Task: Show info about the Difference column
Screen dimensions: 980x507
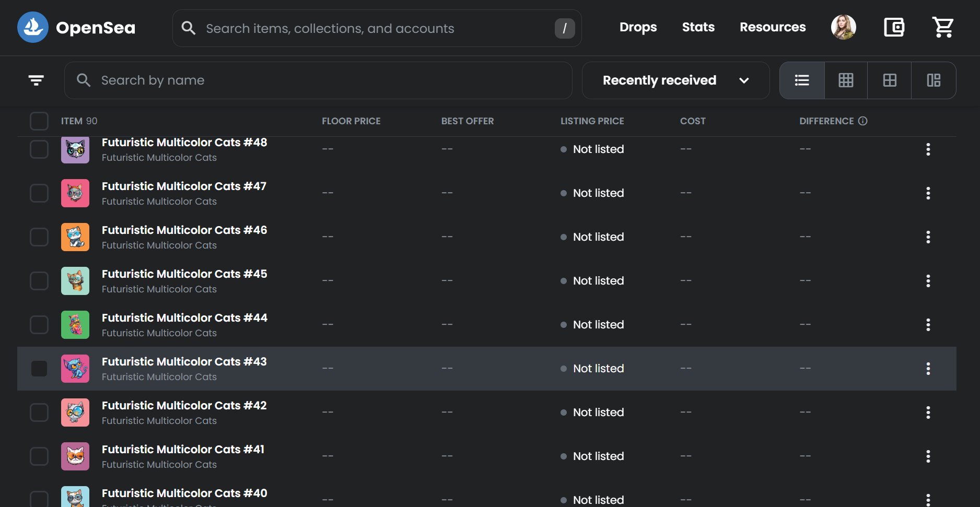Action: pos(863,121)
